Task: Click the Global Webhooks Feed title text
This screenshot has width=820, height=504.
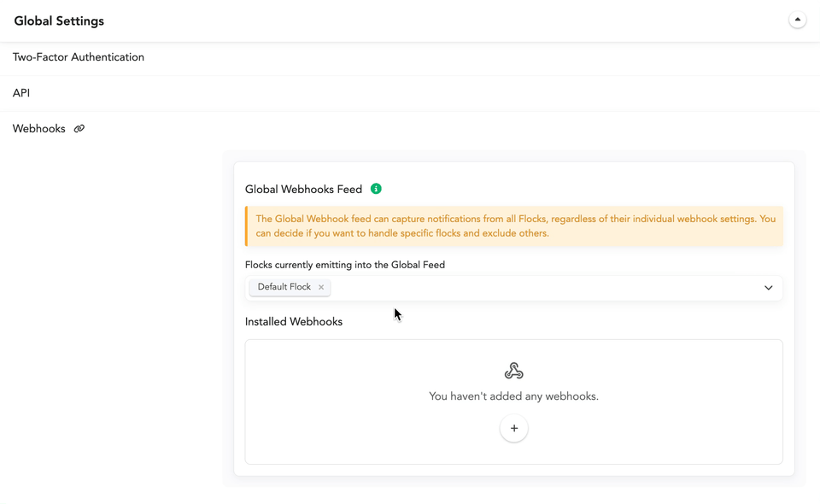Action: (x=303, y=190)
